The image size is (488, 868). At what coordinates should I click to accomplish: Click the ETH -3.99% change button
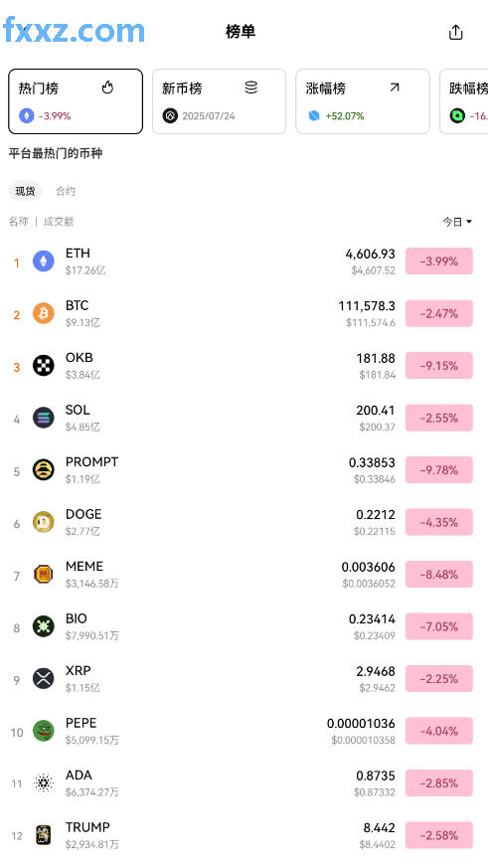pos(438,260)
